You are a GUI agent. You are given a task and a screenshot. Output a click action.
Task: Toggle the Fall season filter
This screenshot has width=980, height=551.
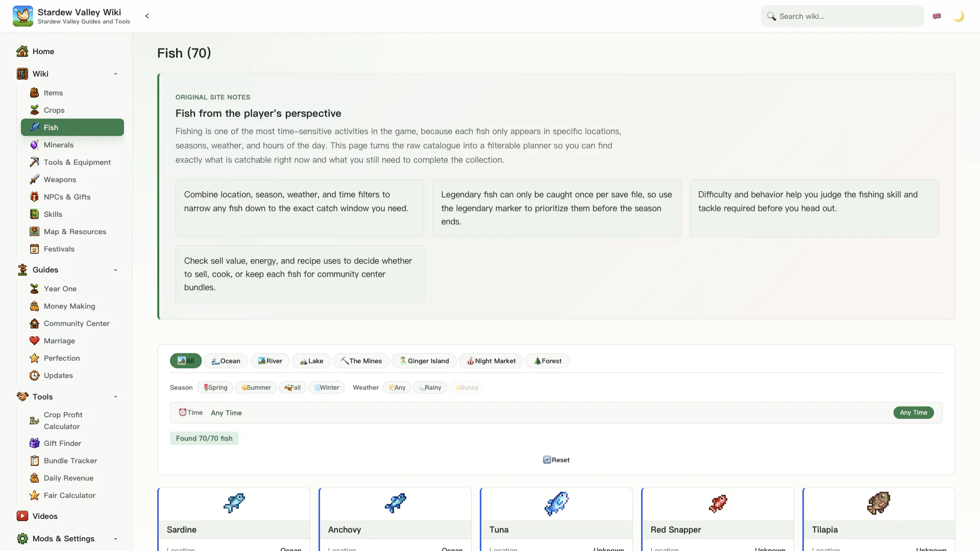point(292,388)
